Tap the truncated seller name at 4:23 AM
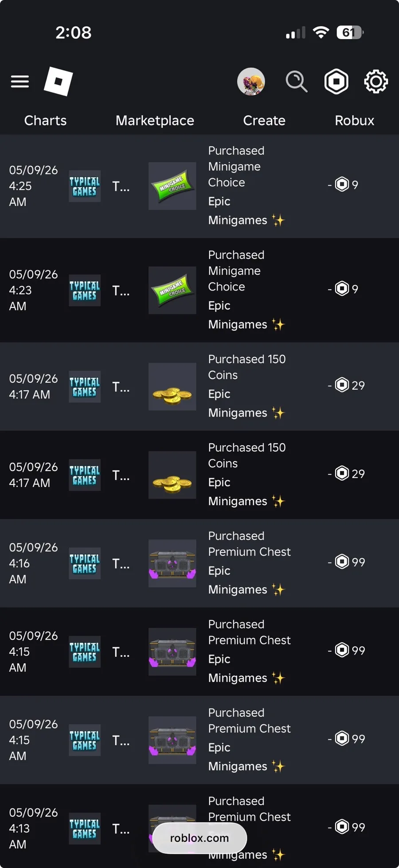Screen dimensions: 399x868 pyautogui.click(x=121, y=291)
